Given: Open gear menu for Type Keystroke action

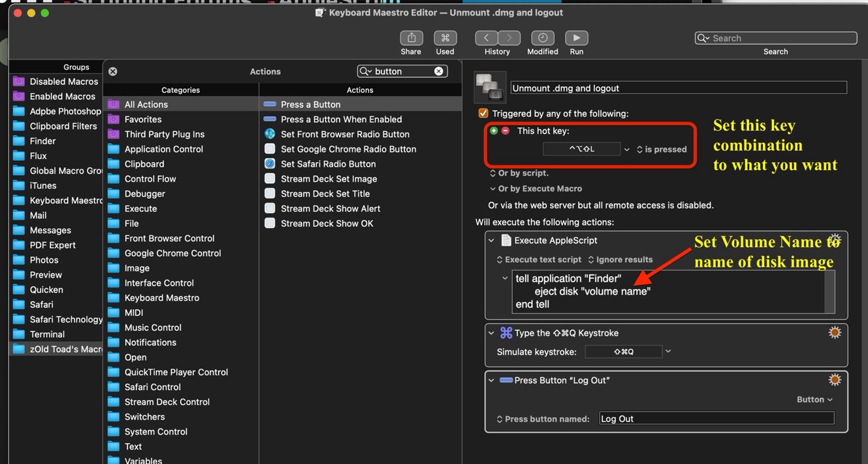Looking at the screenshot, I should point(835,333).
